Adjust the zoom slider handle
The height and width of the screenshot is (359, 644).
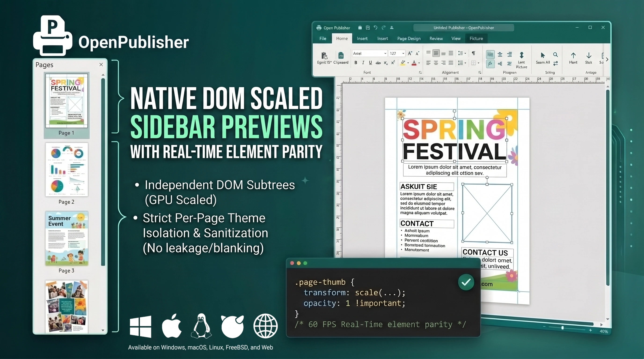coord(563,328)
